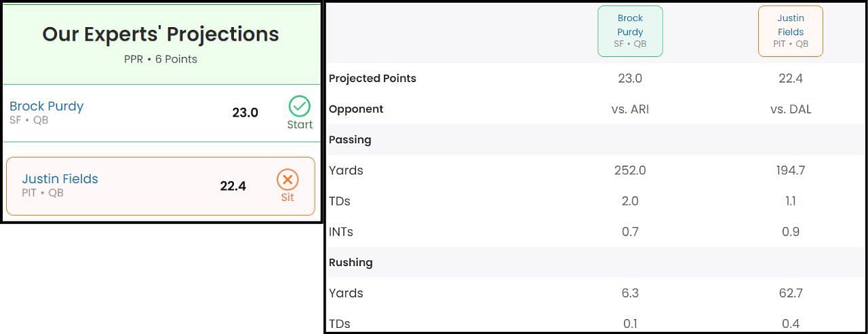Click the INTs row label
Viewport: 868px width, 334px height.
click(340, 231)
